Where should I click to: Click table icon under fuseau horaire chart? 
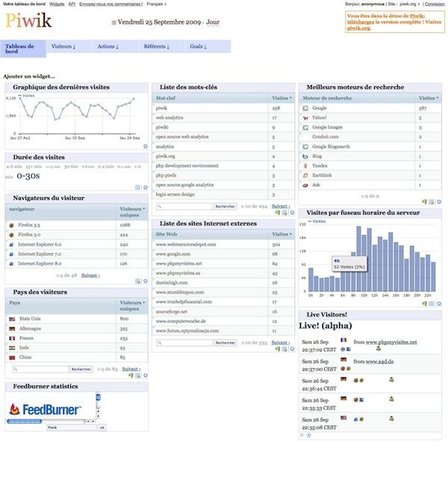pyautogui.click(x=432, y=303)
